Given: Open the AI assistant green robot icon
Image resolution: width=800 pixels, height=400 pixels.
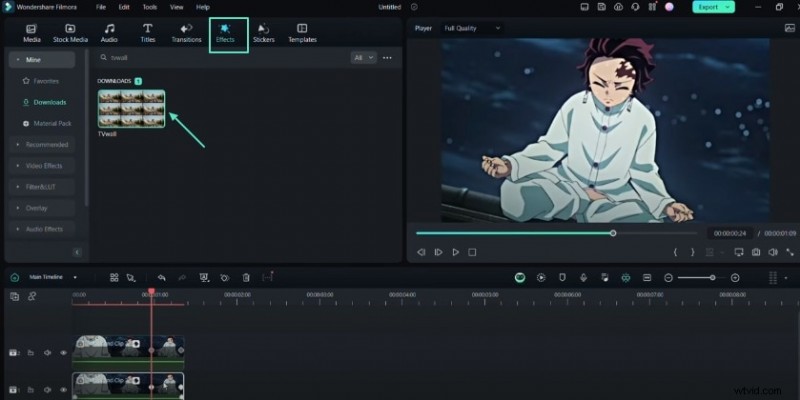Looking at the screenshot, I should point(520,278).
